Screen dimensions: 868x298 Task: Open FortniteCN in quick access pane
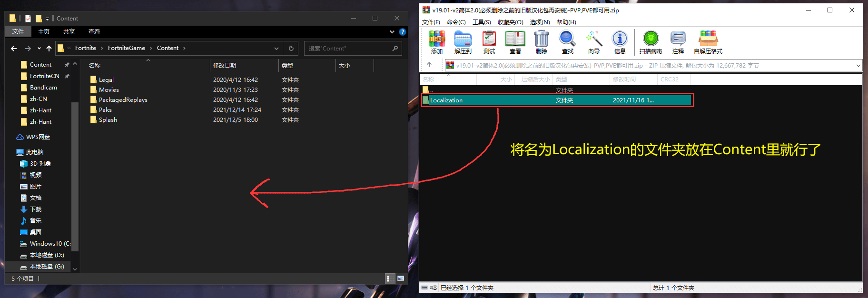click(44, 76)
